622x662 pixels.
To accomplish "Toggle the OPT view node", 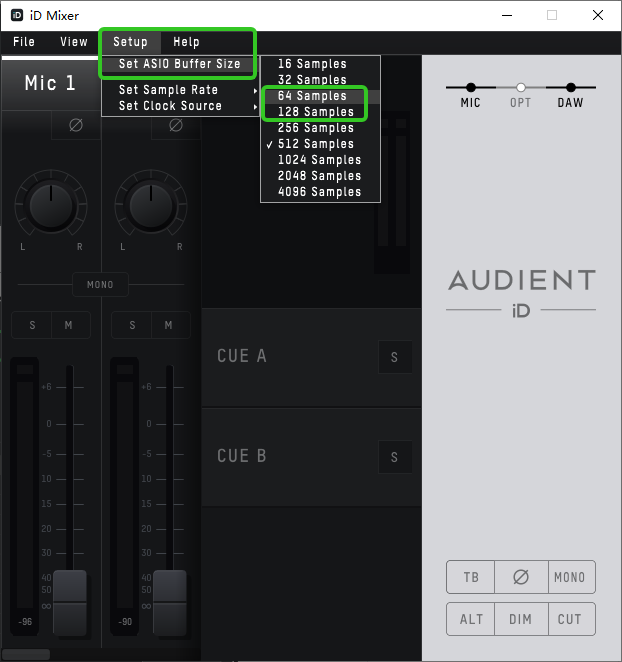I will click(x=521, y=87).
